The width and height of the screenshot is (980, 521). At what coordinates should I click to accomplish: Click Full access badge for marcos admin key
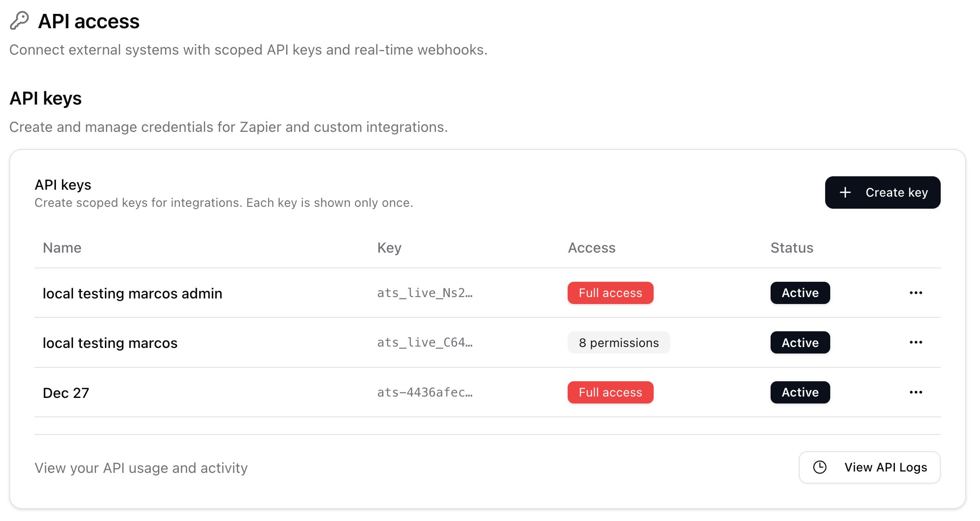(610, 293)
